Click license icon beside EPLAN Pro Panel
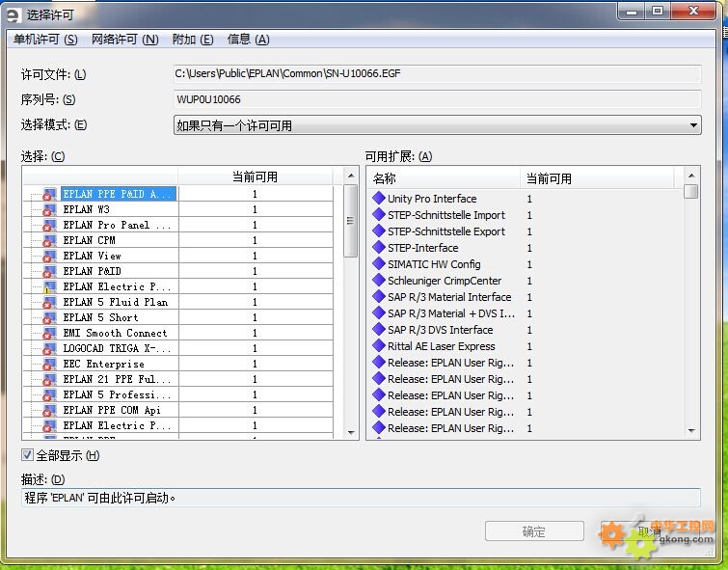 [x=49, y=225]
